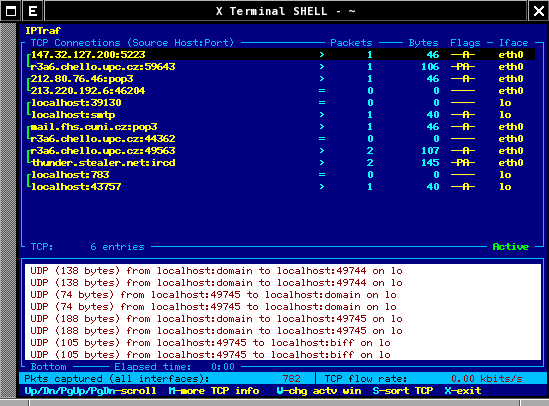This screenshot has height=406, width=549.
Task: Click bytes value 145 for thunder.stealer.net
Action: 430,163
